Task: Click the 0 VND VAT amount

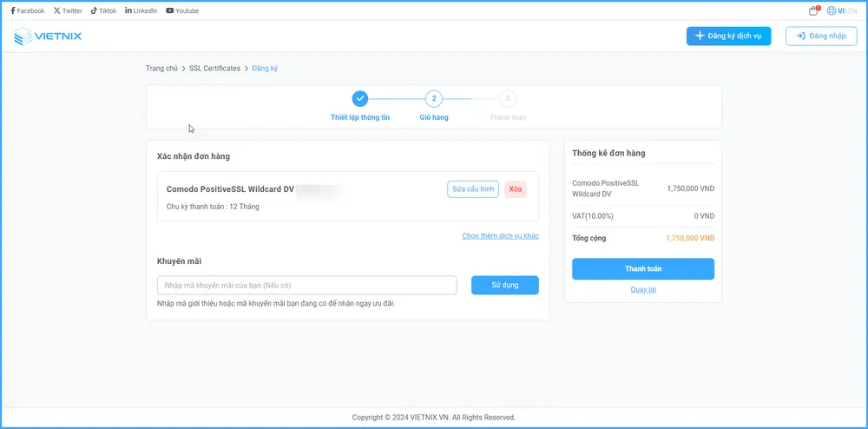Action: 704,216
